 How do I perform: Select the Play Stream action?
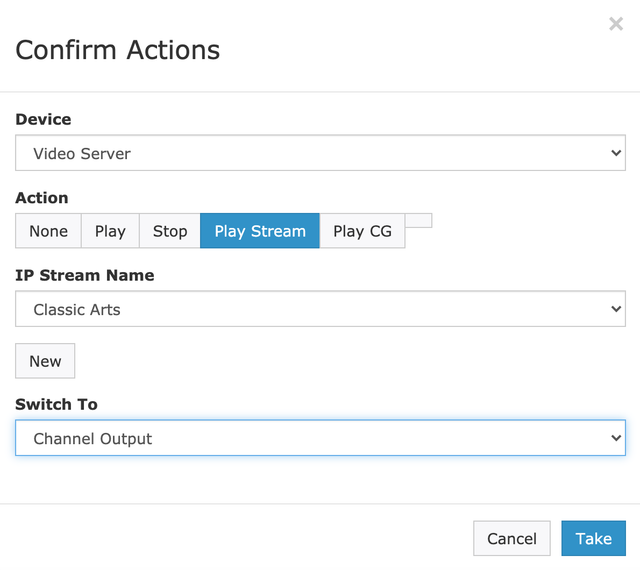click(x=260, y=231)
